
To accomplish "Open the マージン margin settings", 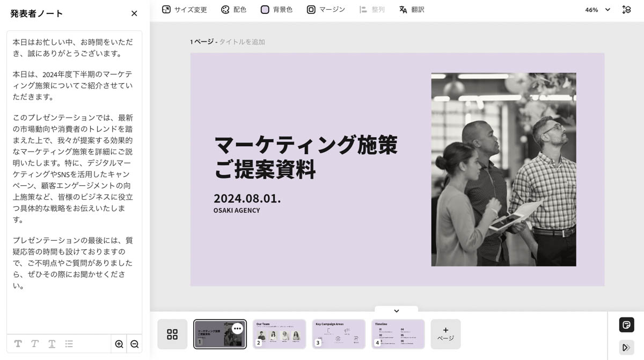I will tap(326, 10).
